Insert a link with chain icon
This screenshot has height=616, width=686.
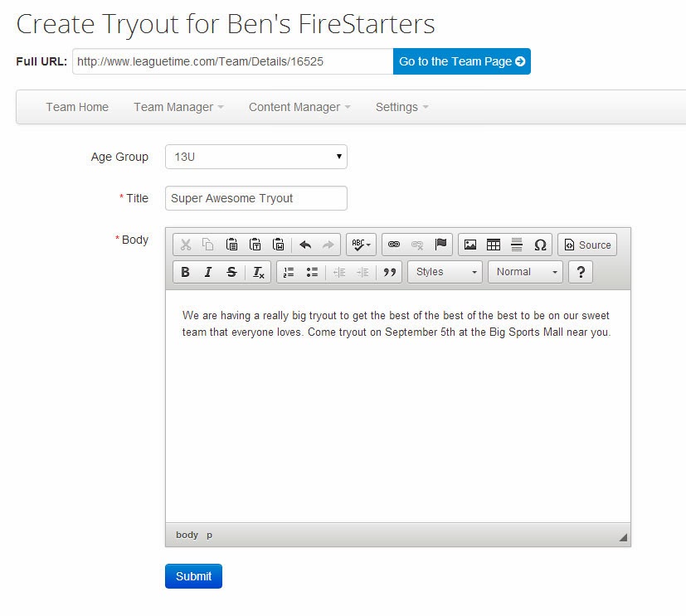[x=394, y=245]
